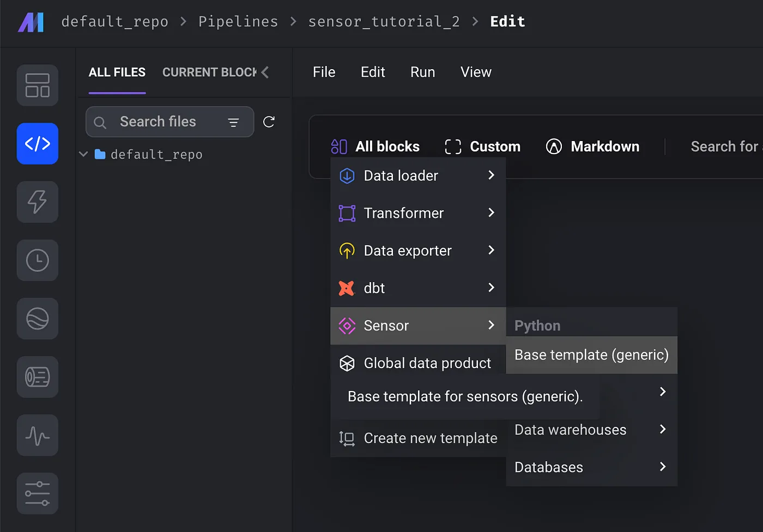
Task: Expand the Transformer submenu arrow
Action: tap(491, 212)
